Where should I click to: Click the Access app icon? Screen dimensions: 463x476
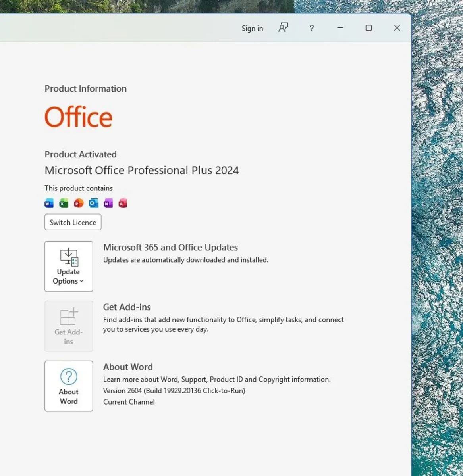123,203
